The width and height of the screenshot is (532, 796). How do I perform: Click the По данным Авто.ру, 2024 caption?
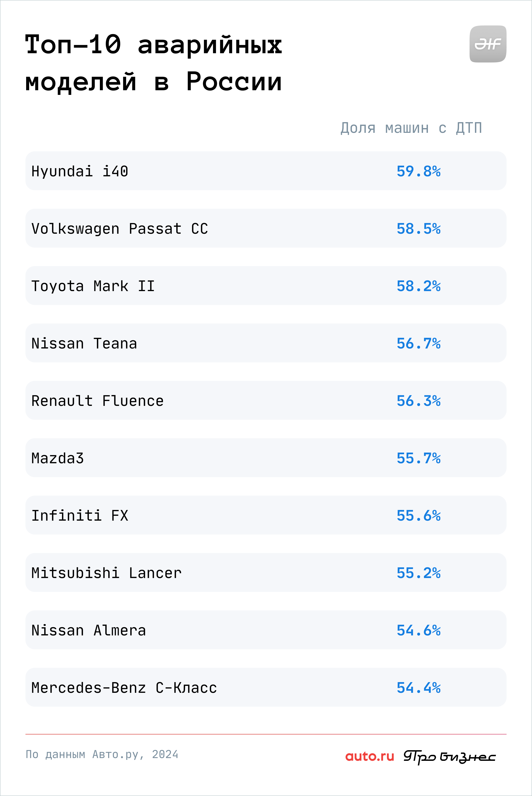102,754
